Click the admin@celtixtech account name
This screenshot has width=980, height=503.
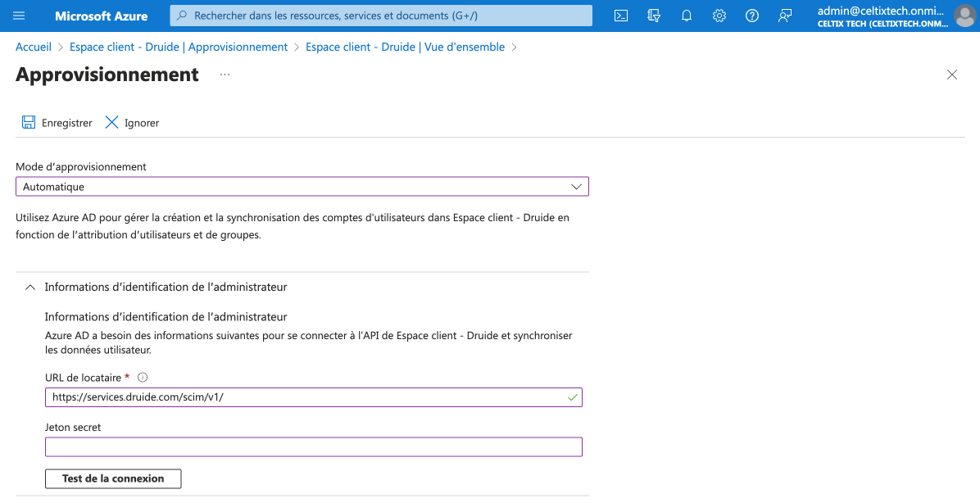881,11
